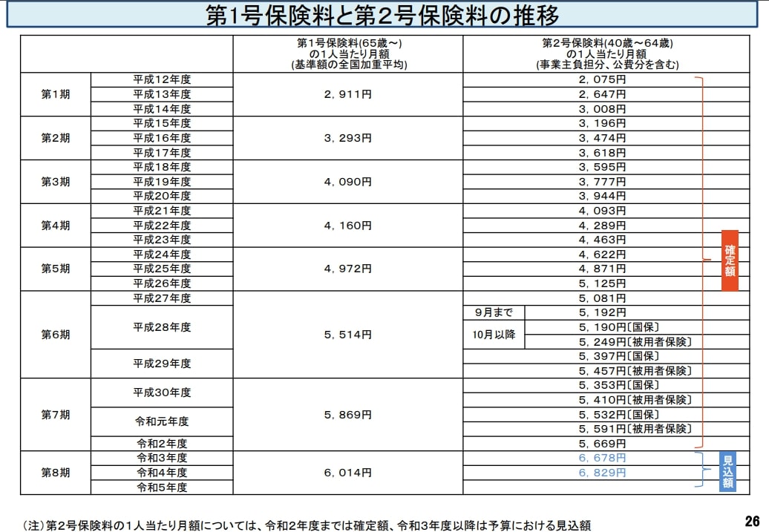Click the 平成27年度 cell
Screen dimensions: 769x532
[162, 298]
